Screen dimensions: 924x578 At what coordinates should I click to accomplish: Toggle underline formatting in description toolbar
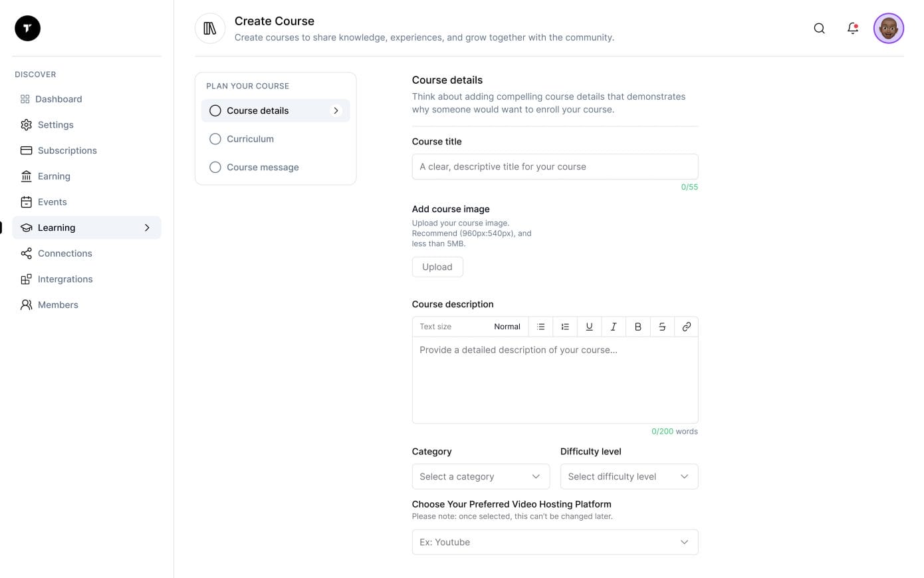coord(589,327)
